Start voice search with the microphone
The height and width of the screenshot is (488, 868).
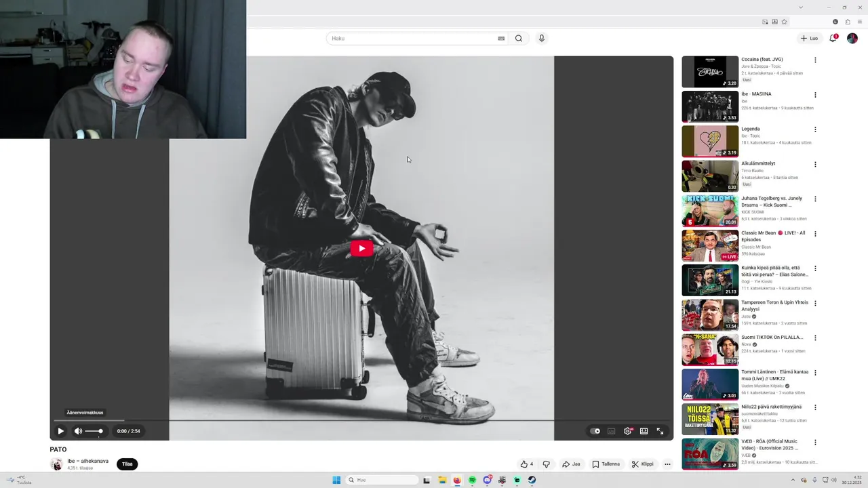541,39
